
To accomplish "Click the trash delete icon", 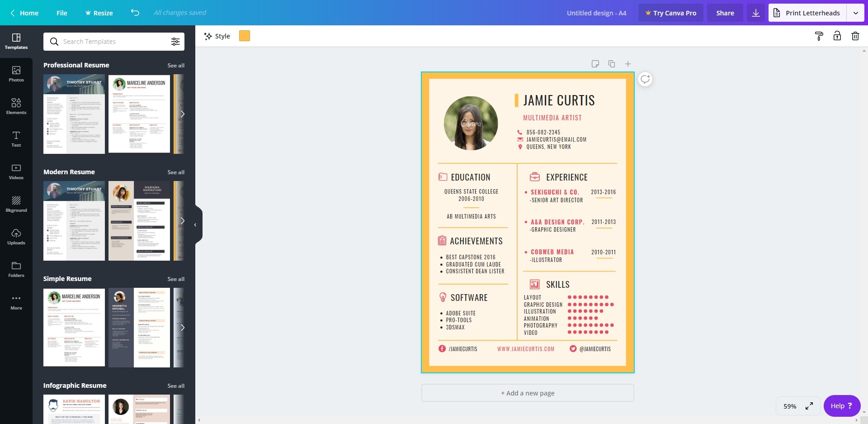I will pos(855,36).
